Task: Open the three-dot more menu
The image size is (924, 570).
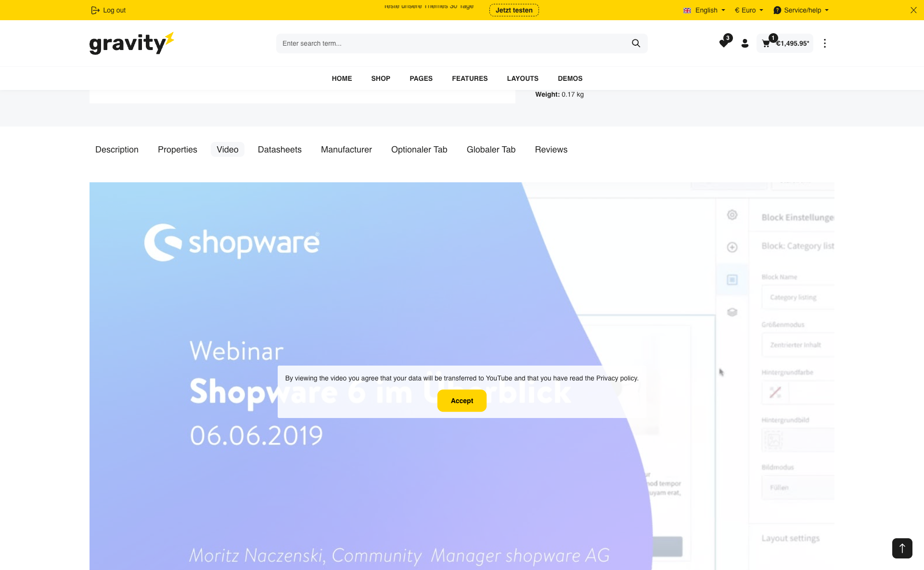Action: tap(824, 43)
